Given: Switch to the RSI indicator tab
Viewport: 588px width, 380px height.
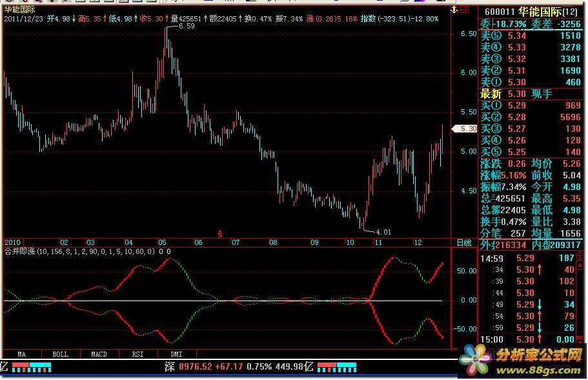Looking at the screenshot, I should coord(137,354).
